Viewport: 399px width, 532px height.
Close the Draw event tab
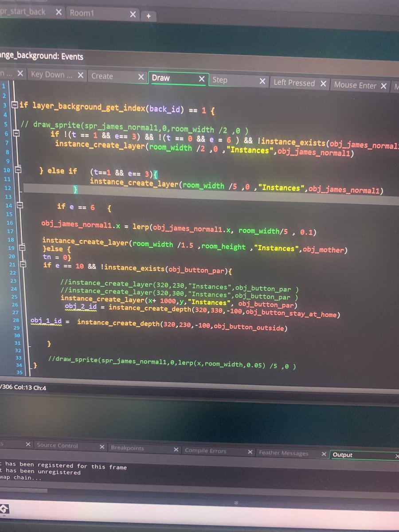coord(202,79)
